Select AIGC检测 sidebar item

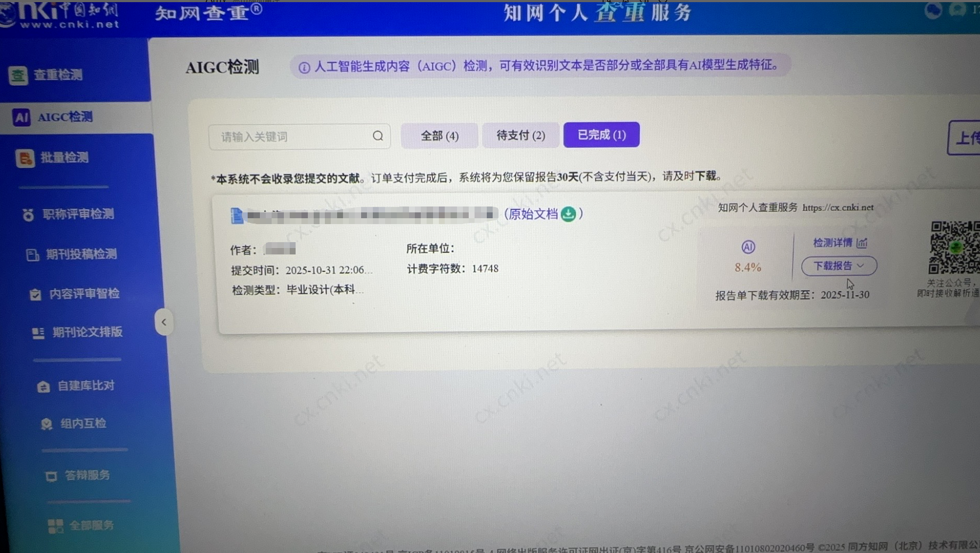(65, 117)
